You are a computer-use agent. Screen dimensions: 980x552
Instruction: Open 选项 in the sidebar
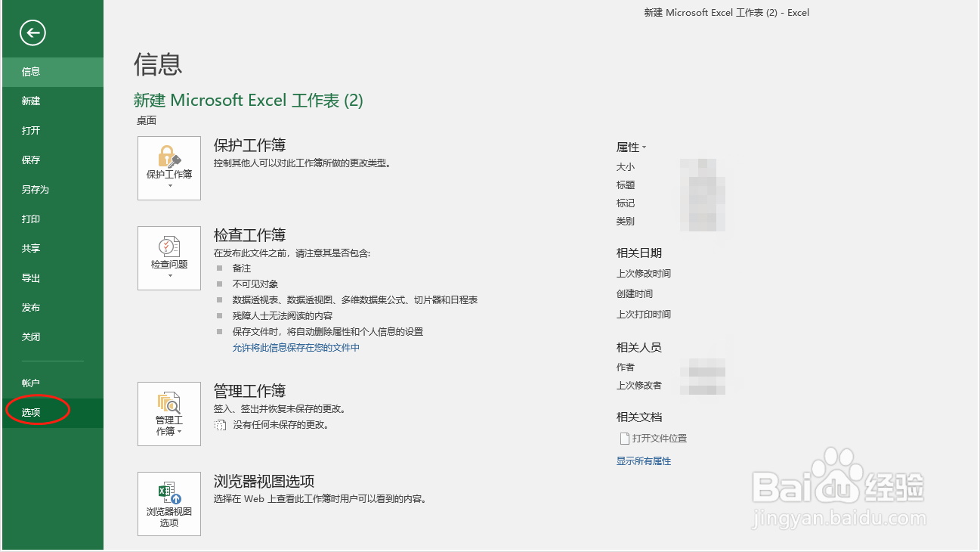click(52, 413)
